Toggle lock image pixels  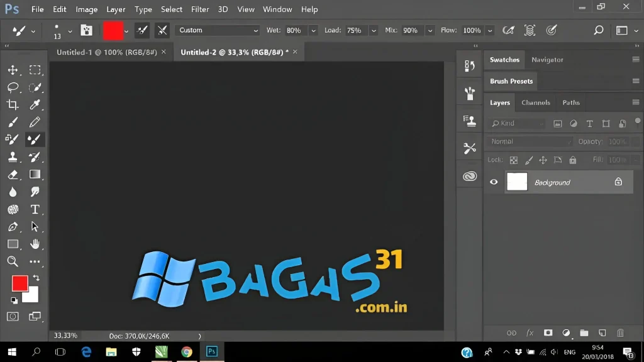[x=528, y=160]
